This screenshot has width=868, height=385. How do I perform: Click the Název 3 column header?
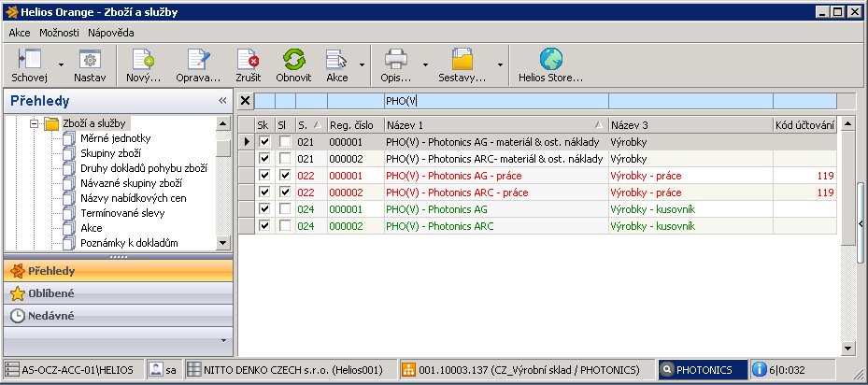pyautogui.click(x=690, y=125)
